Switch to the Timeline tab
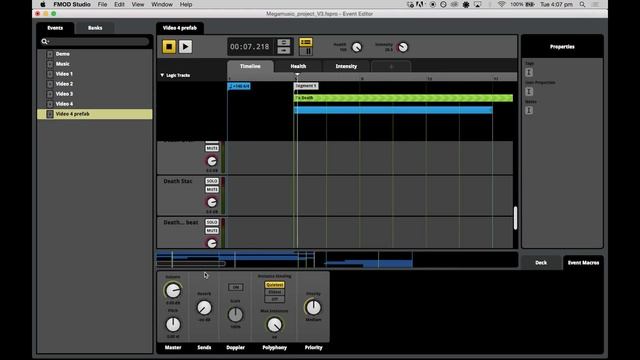This screenshot has width=640, height=360. click(x=250, y=66)
